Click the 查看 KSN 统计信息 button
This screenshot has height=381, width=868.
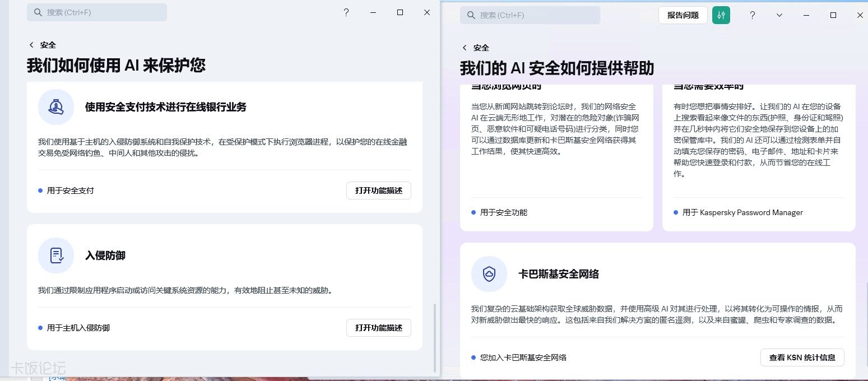pos(802,357)
